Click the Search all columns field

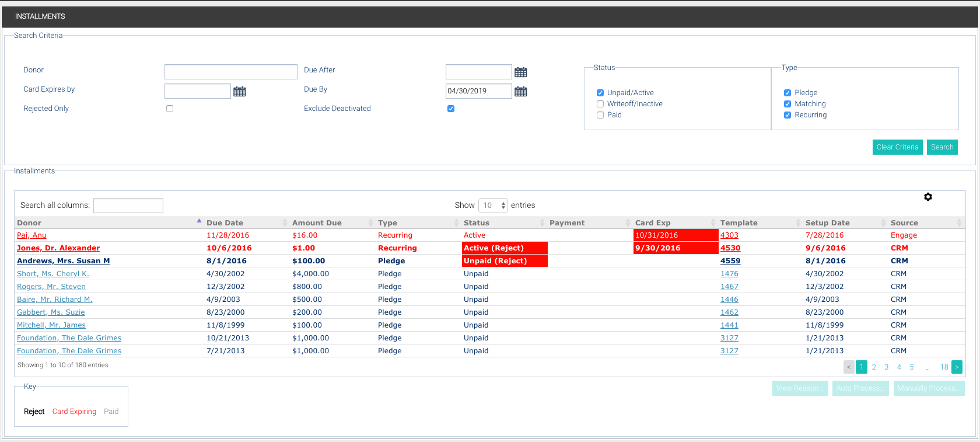pyautogui.click(x=128, y=206)
